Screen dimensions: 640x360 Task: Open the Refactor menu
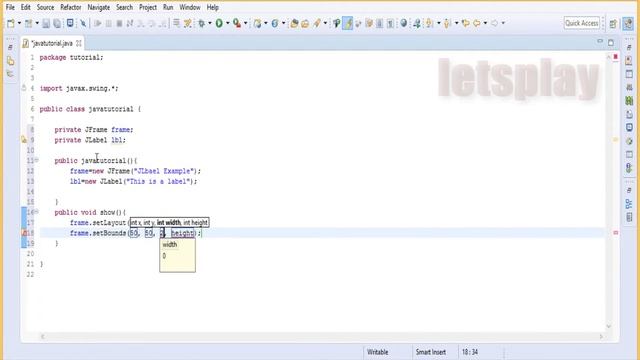pyautogui.click(x=71, y=7)
